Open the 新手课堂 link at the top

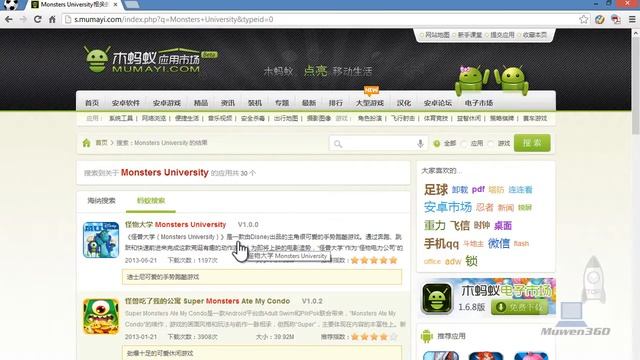click(x=470, y=35)
